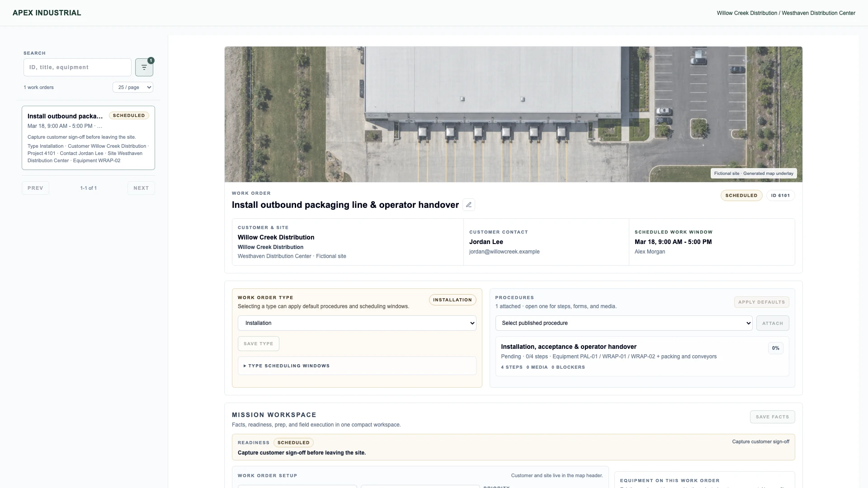Screen dimensions: 868x488
Task: Go to the Prev page of work orders
Action: pos(35,188)
